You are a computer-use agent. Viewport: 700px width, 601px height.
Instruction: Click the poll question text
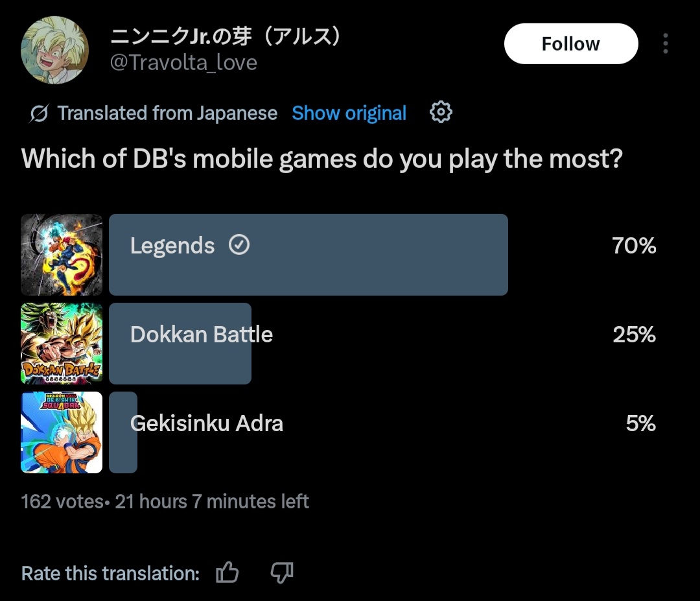[322, 159]
